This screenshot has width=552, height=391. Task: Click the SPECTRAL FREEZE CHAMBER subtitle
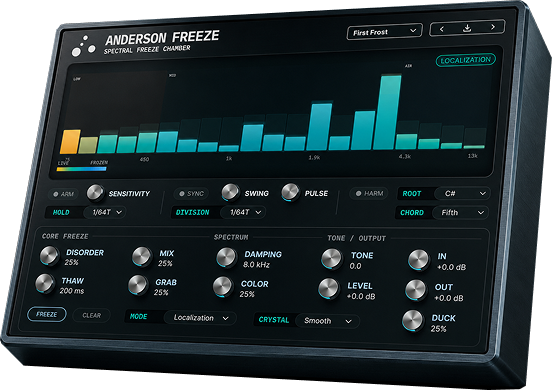[147, 50]
